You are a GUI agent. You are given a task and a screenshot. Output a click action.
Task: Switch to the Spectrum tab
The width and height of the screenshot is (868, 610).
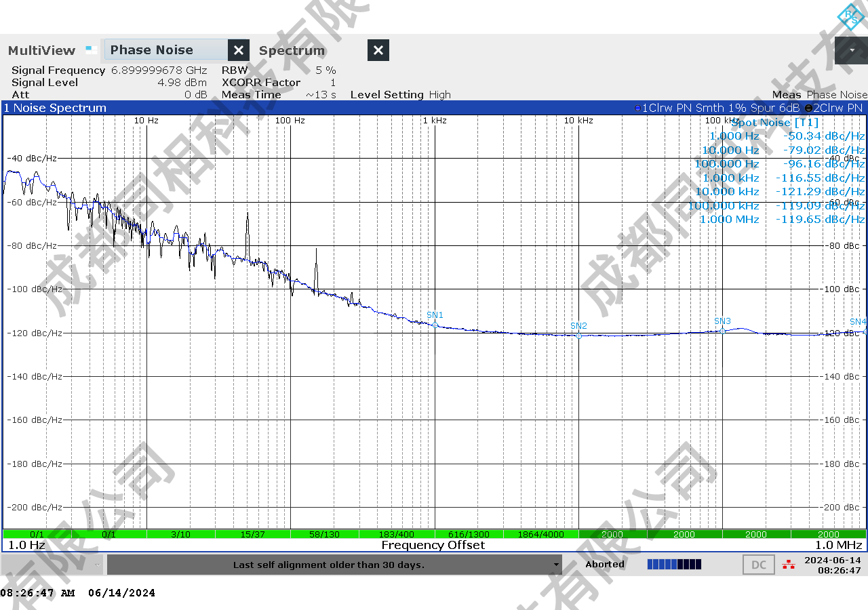coord(292,50)
